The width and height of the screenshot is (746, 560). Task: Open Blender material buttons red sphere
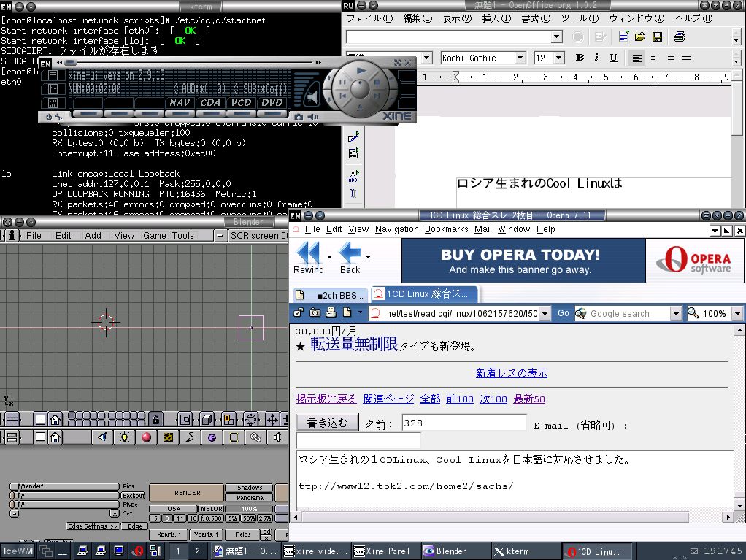(x=146, y=437)
